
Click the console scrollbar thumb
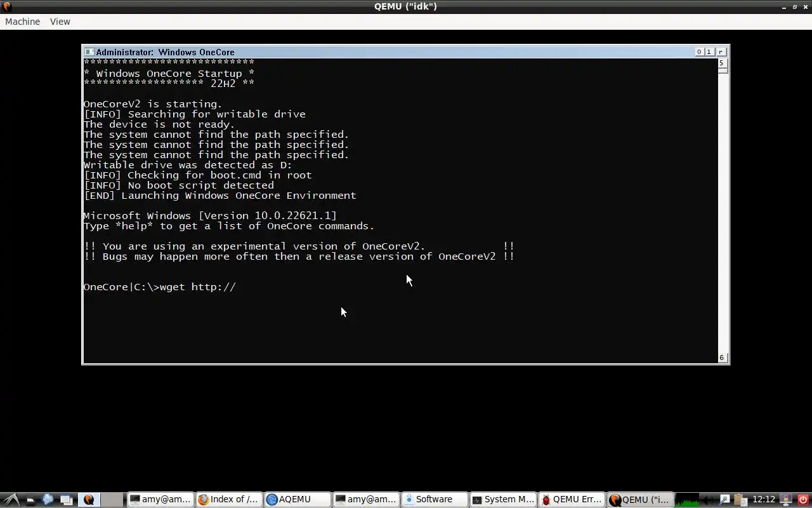722,71
